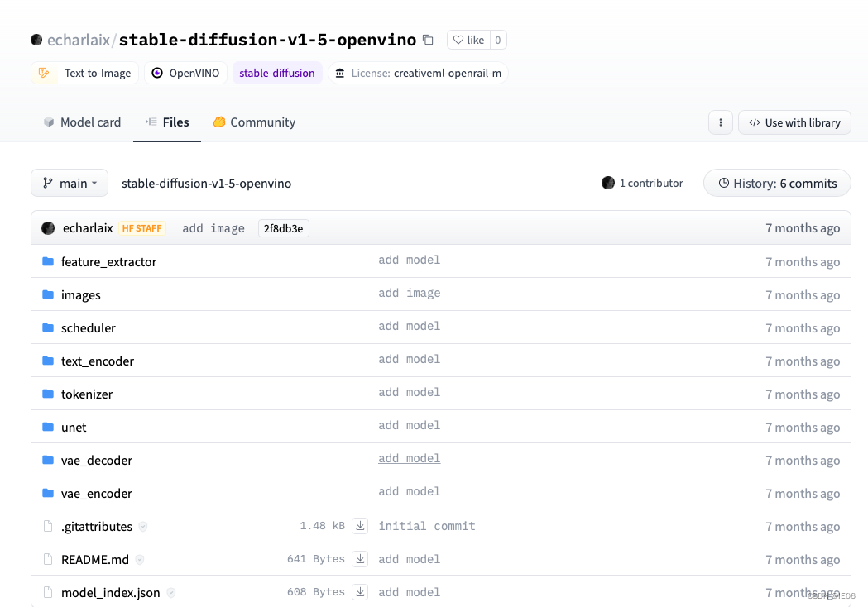Click the vae_decoder folder icon
Viewport: 868px width, 607px height.
(48, 460)
